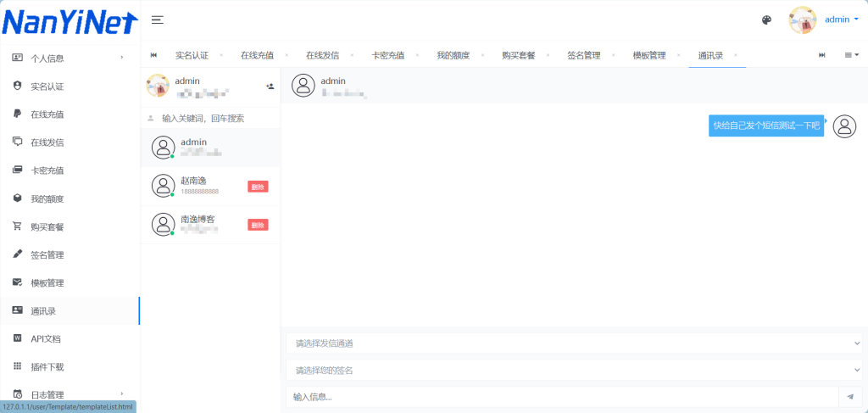Click the 赵南逸 contact avatar icon

(163, 186)
